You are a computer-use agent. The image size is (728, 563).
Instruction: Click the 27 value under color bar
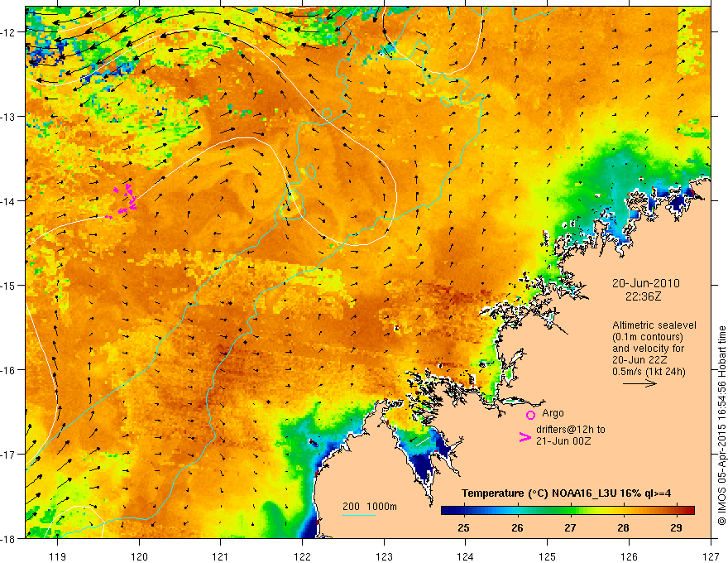pyautogui.click(x=570, y=527)
